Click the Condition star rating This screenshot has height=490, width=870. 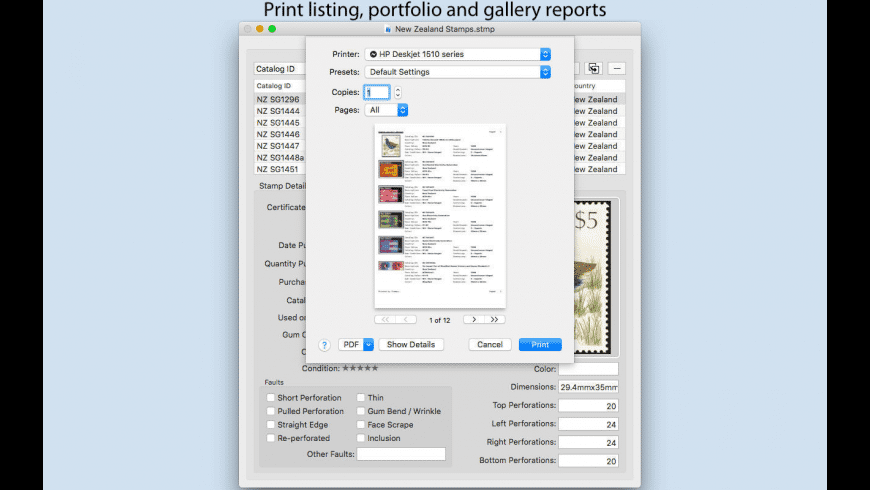360,368
